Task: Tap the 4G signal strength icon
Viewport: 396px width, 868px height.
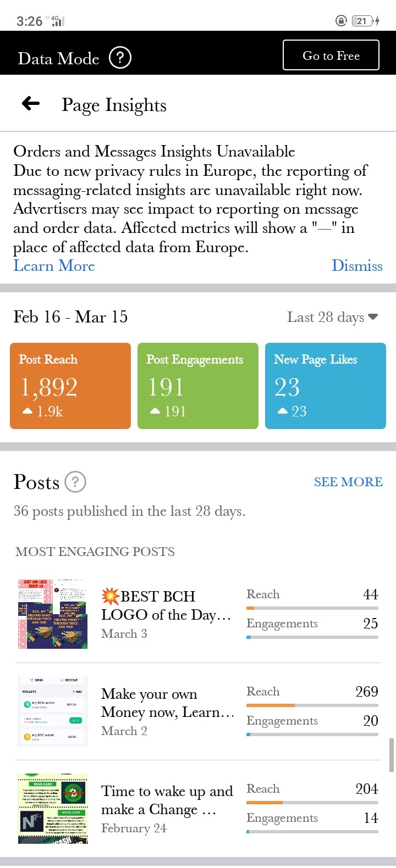Action: tap(57, 21)
